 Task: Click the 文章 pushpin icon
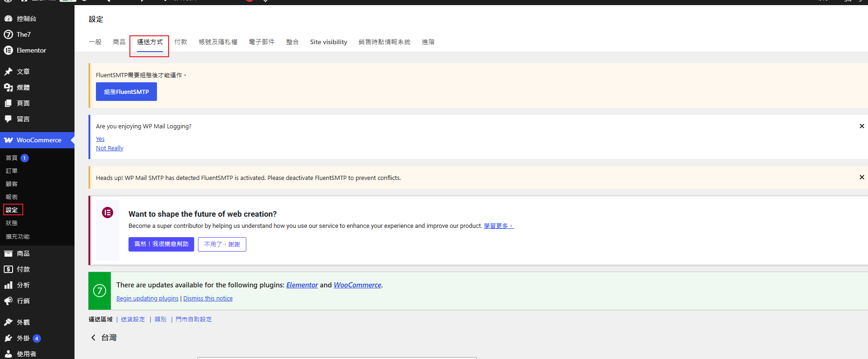pyautogui.click(x=8, y=72)
